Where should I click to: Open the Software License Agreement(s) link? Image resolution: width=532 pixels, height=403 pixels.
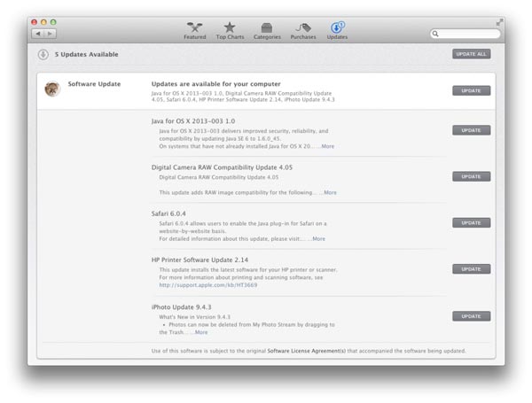click(307, 351)
